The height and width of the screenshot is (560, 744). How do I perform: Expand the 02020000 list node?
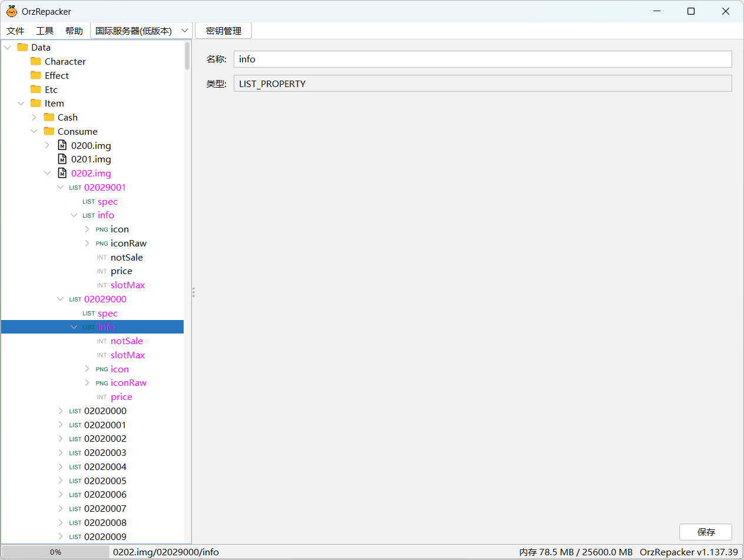(61, 411)
